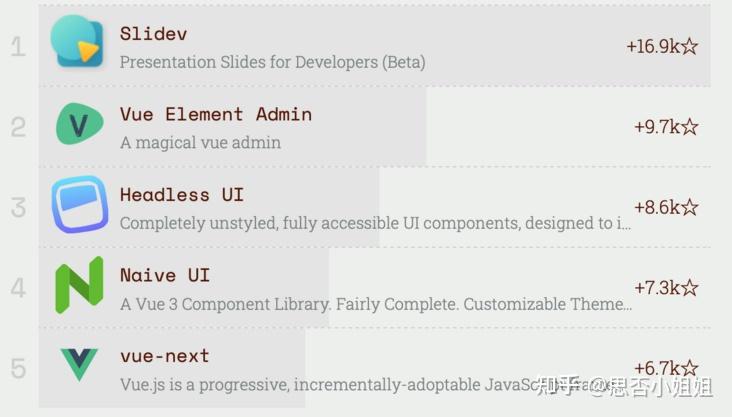Open the Headless UI project title
The image size is (732, 417).
point(182,195)
